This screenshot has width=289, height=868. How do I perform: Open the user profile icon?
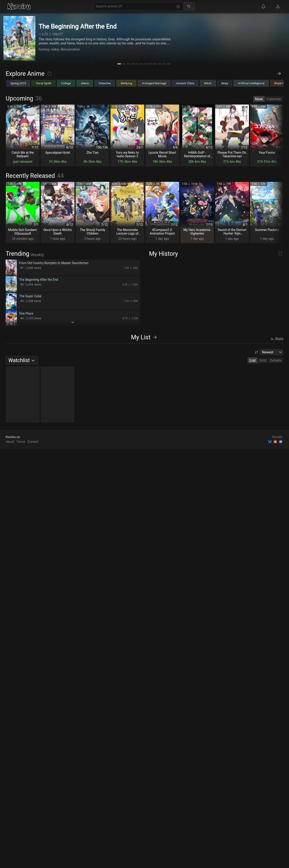[x=278, y=6]
